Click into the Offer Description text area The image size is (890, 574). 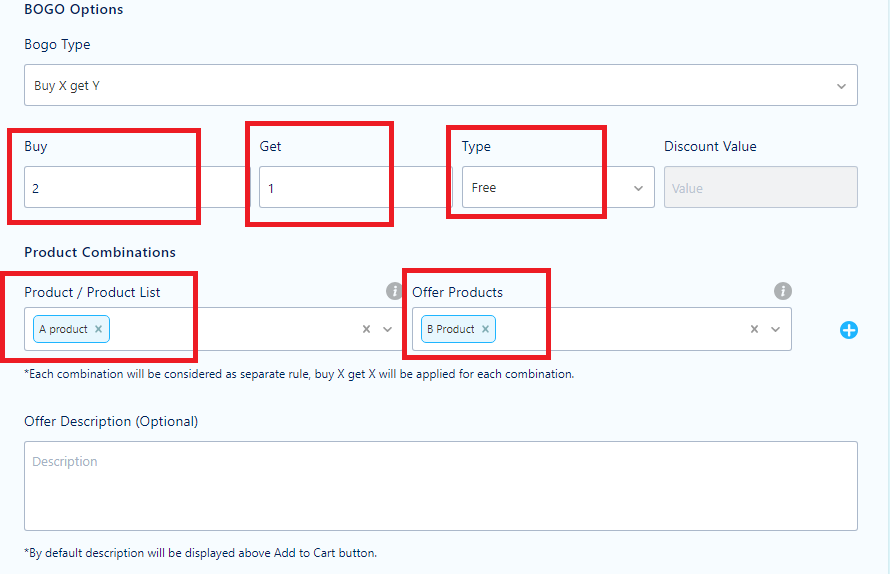(440, 486)
